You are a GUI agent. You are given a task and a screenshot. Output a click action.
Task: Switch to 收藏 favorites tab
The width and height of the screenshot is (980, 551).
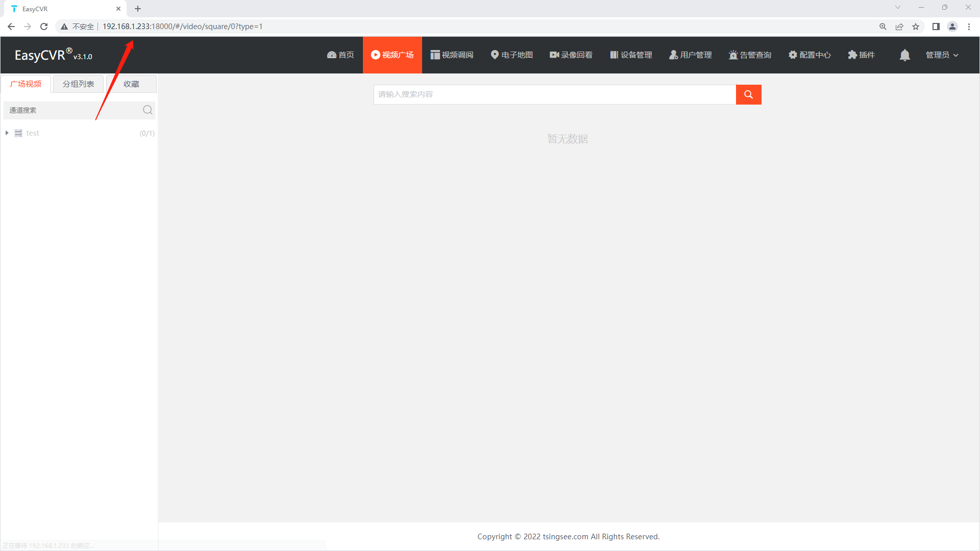131,84
